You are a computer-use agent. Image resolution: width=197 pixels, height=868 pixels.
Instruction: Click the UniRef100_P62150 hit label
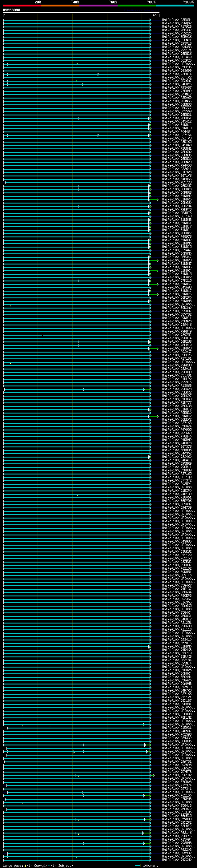point(177,796)
